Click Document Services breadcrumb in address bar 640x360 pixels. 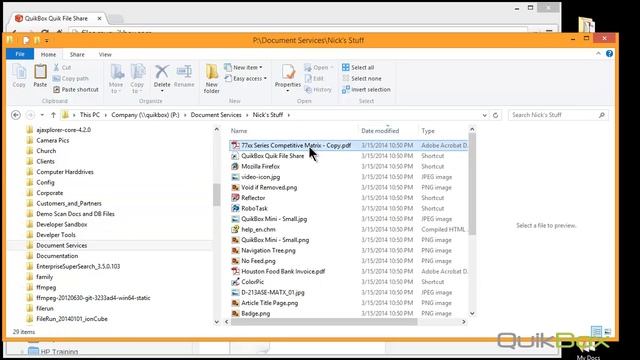tap(216, 115)
